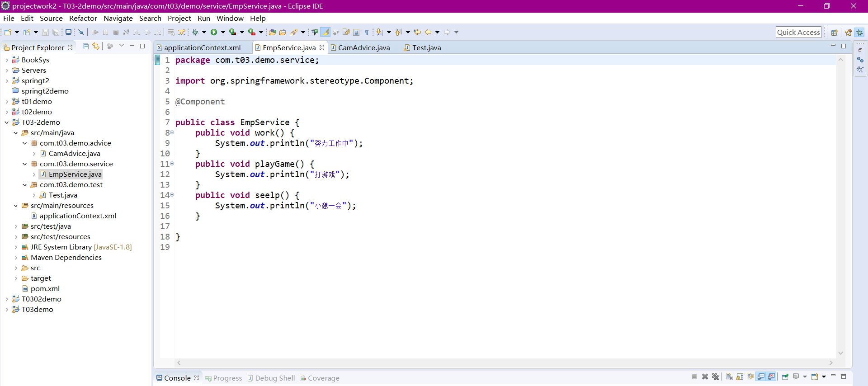Toggle Word Wrap toolbar icon
868x386 pixels.
pyautogui.click(x=346, y=32)
